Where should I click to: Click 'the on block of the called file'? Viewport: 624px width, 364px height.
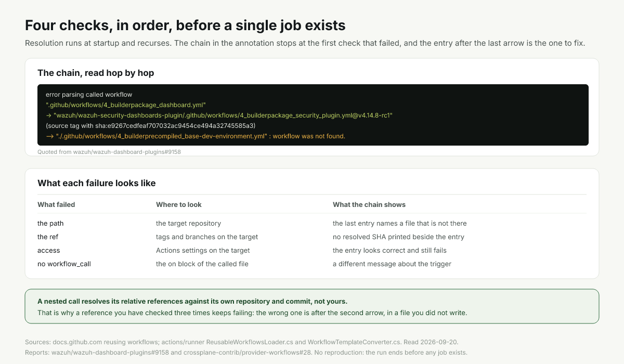pos(202,264)
